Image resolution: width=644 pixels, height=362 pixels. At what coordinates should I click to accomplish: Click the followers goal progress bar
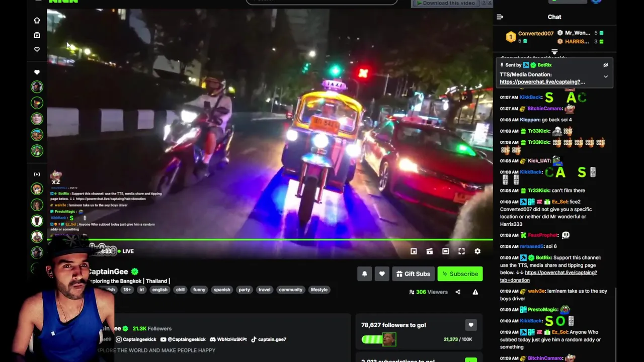click(x=378, y=339)
